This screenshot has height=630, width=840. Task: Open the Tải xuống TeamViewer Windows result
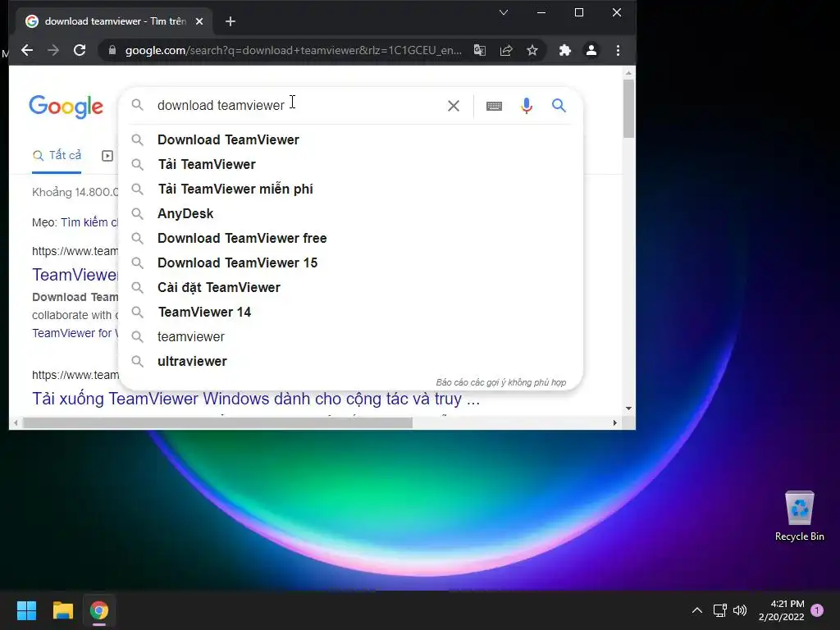click(x=256, y=399)
